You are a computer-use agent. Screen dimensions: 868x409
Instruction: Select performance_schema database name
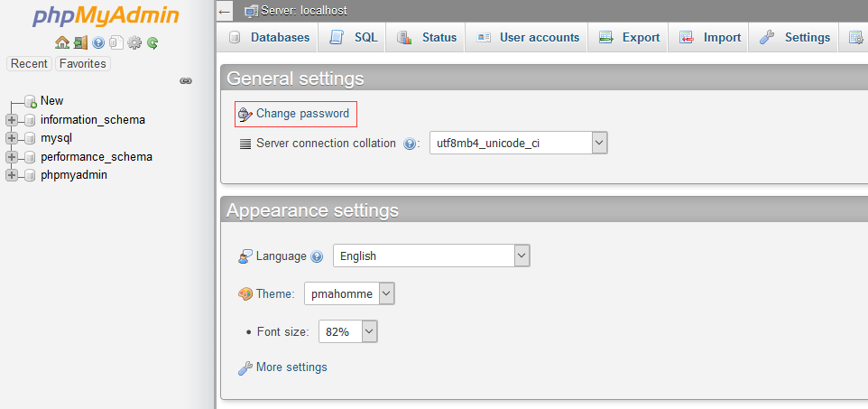coord(97,157)
